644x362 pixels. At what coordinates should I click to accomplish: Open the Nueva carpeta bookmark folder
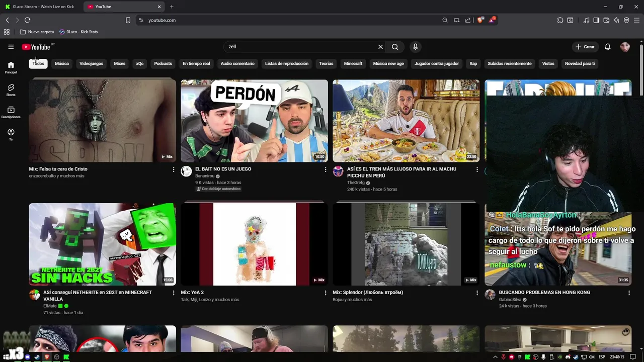tap(37, 32)
